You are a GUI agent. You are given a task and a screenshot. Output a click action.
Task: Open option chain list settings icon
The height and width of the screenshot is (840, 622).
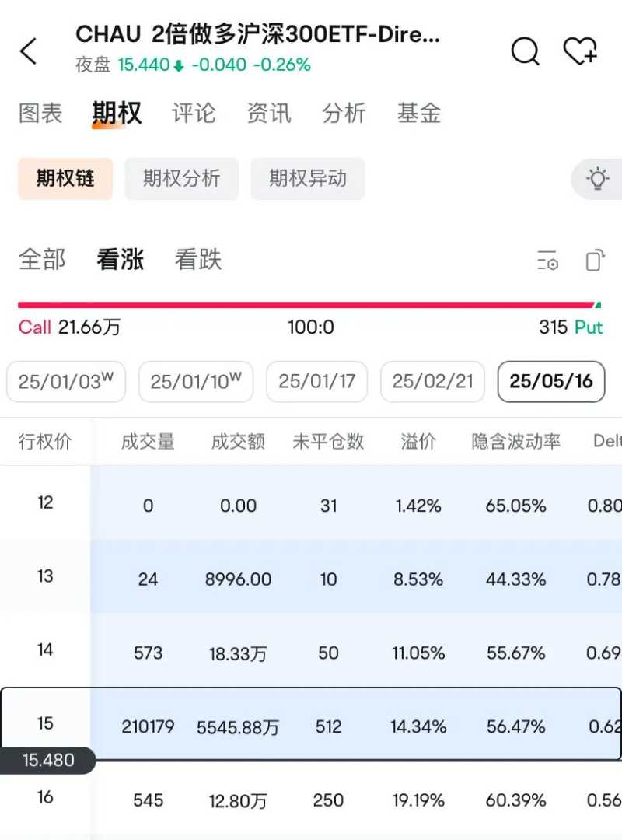(548, 261)
